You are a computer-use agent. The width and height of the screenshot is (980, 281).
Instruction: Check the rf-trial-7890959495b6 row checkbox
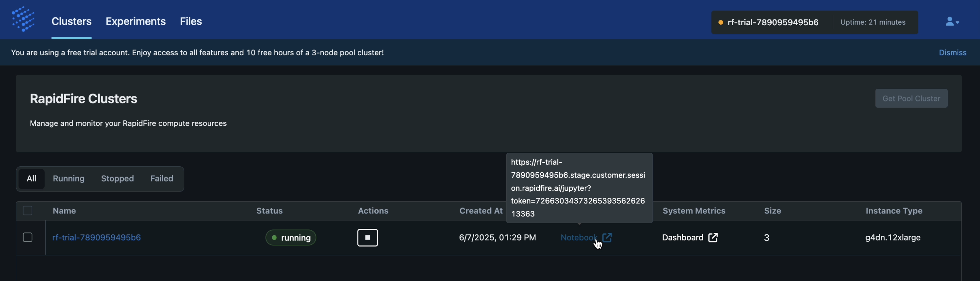coord(27,238)
